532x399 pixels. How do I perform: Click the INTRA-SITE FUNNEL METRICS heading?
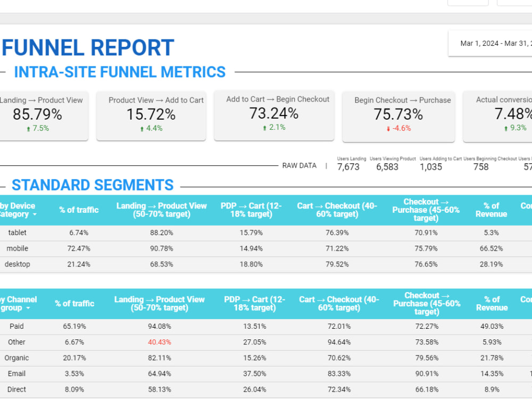[120, 72]
